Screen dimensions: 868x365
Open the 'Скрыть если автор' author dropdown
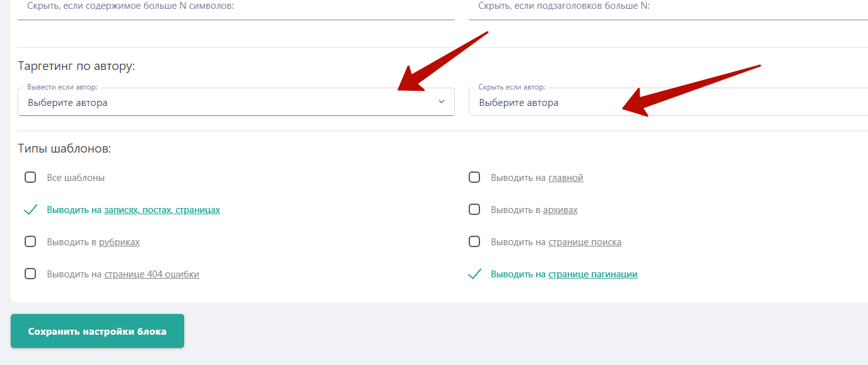pos(668,102)
